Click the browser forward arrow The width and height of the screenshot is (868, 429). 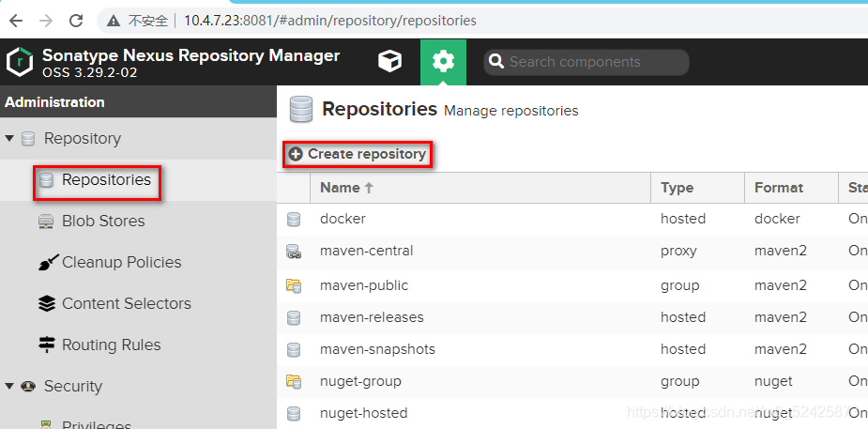[x=47, y=21]
